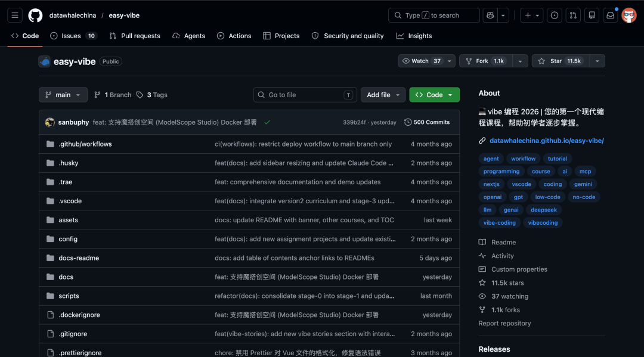Open the Copilot dropdown arrow

(x=503, y=15)
